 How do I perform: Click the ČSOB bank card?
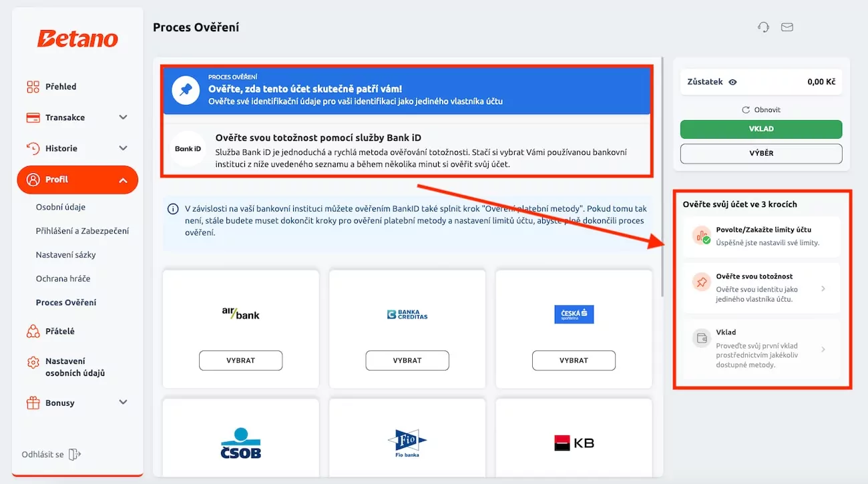pos(240,441)
